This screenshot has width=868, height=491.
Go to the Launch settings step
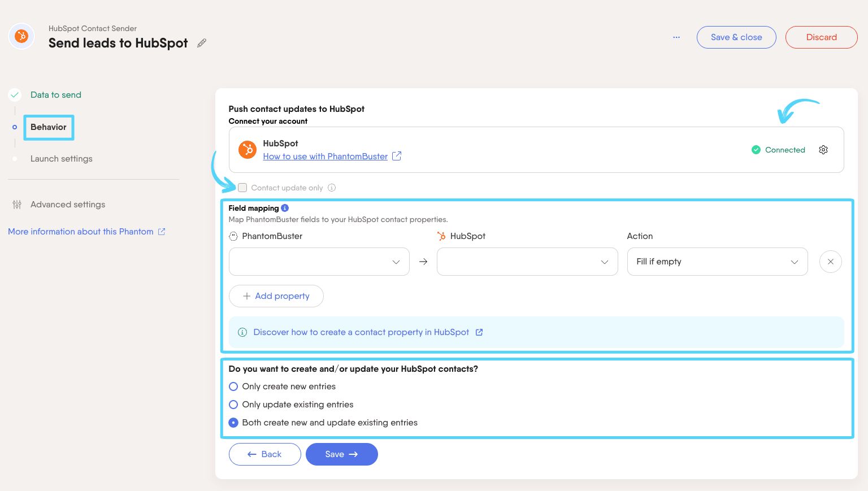click(x=62, y=159)
